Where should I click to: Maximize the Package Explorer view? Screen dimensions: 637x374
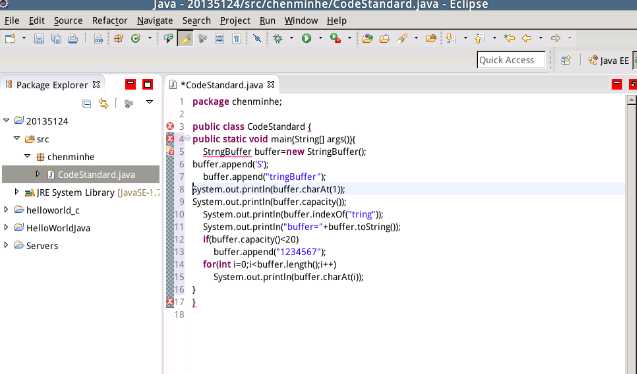(147, 84)
